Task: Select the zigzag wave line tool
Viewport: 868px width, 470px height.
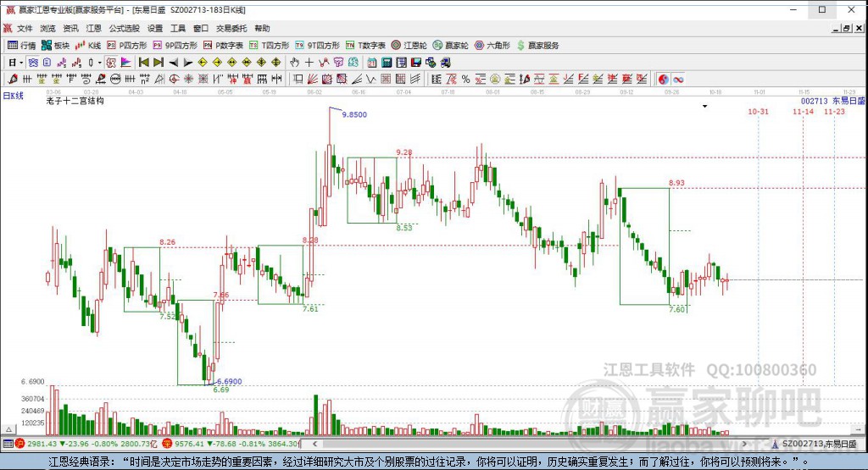Action: click(x=371, y=80)
